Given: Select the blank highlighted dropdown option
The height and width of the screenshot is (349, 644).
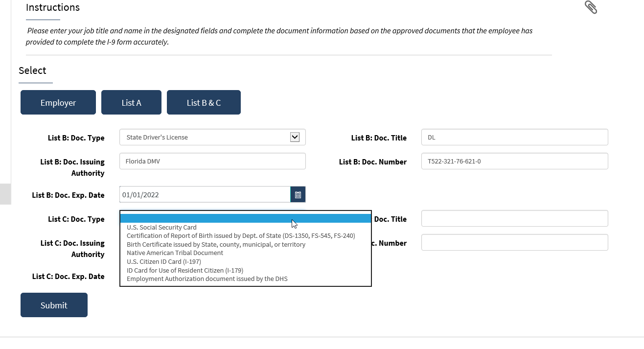Looking at the screenshot, I should pyautogui.click(x=246, y=218).
